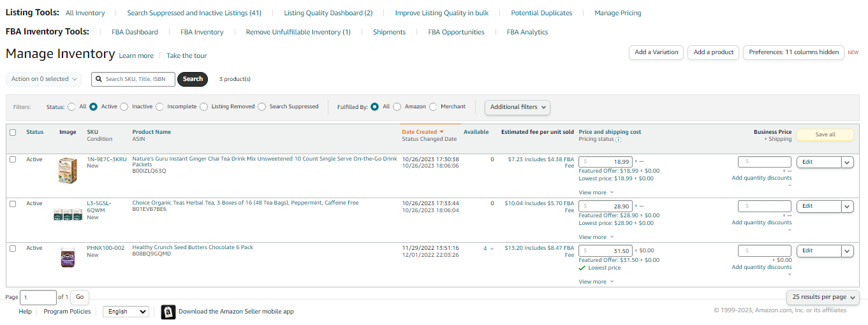This screenshot has height=325, width=868.
Task: Click the page number input field
Action: coord(38,297)
